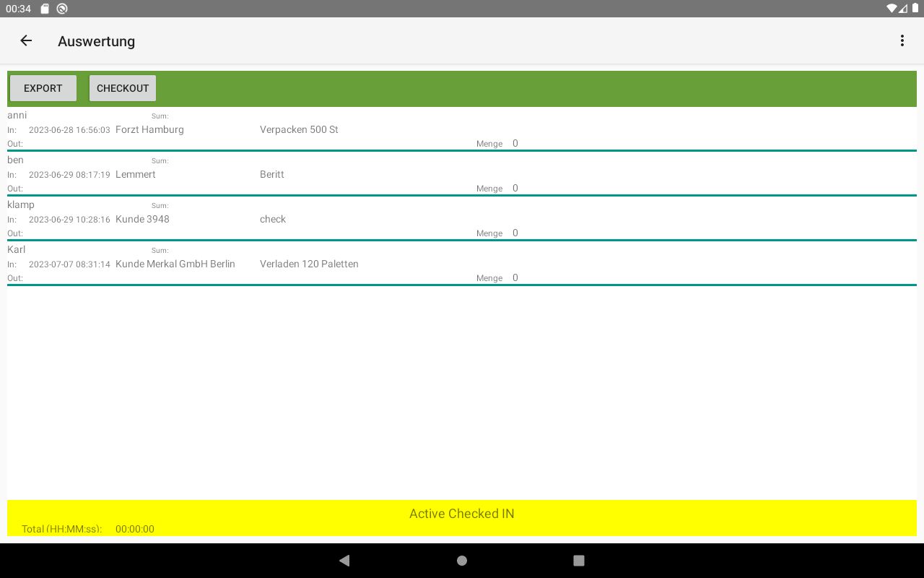Tap the SD card status bar icon
This screenshot has height=578, width=924.
(x=45, y=9)
